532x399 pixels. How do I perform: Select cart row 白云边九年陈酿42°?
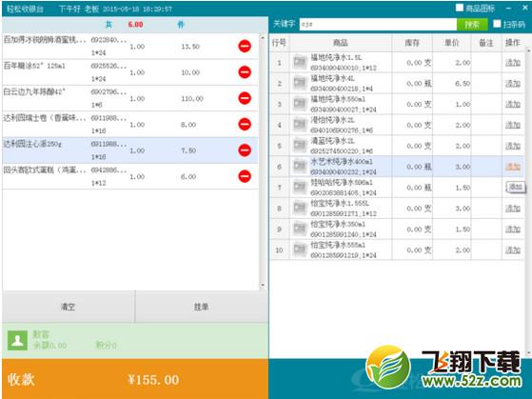click(130, 98)
